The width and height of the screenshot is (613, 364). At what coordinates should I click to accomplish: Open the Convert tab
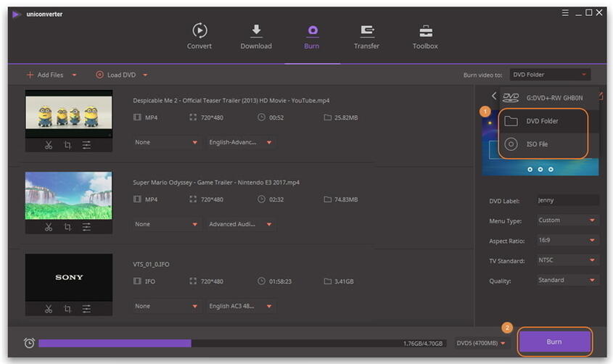pos(199,36)
